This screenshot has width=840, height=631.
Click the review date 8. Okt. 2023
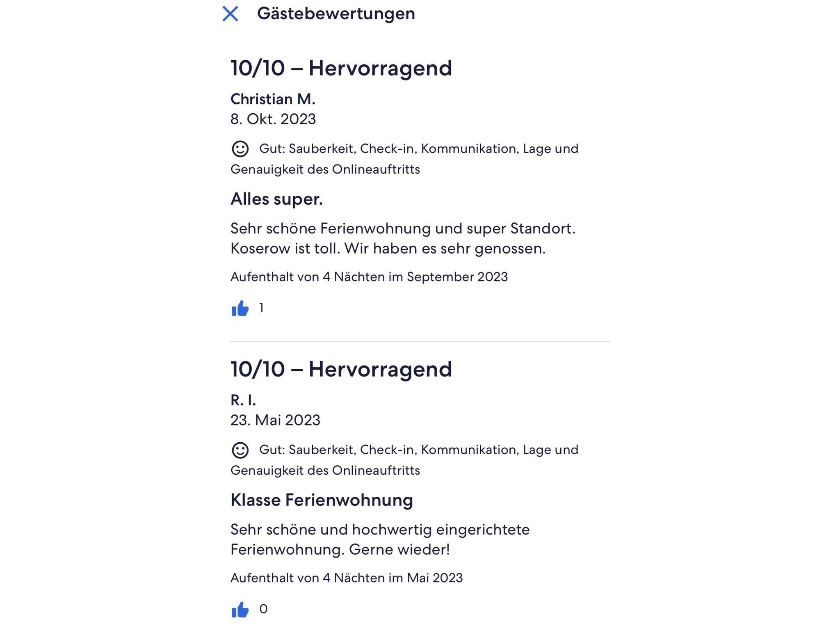273,119
